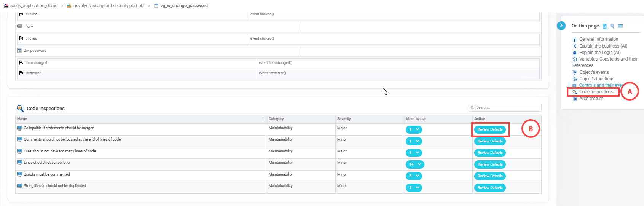Click the cube icon next to Variables, Constants
The width and height of the screenshot is (644, 206).
tap(575, 59)
